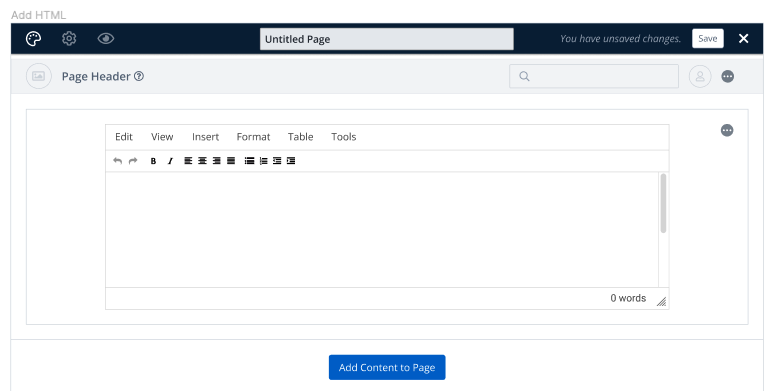
Task: Click the unsaved changes message
Action: tap(621, 39)
